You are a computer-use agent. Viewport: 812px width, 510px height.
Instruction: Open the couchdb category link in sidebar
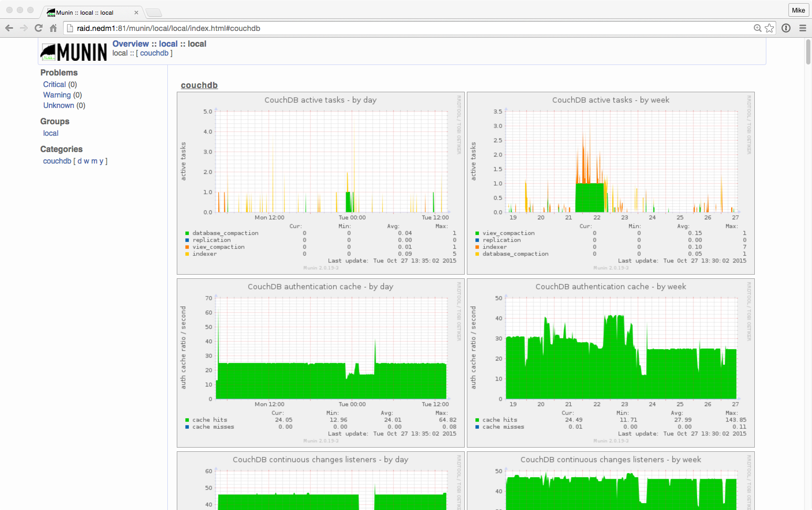[57, 161]
